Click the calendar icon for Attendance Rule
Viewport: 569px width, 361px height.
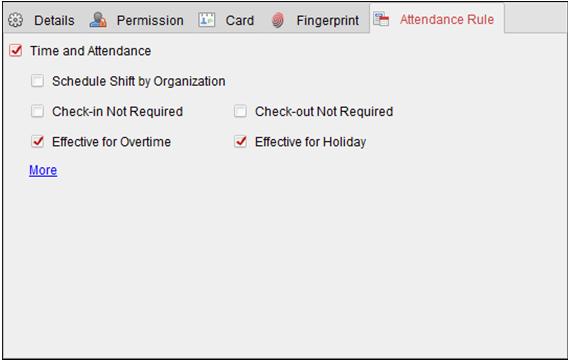(x=381, y=19)
